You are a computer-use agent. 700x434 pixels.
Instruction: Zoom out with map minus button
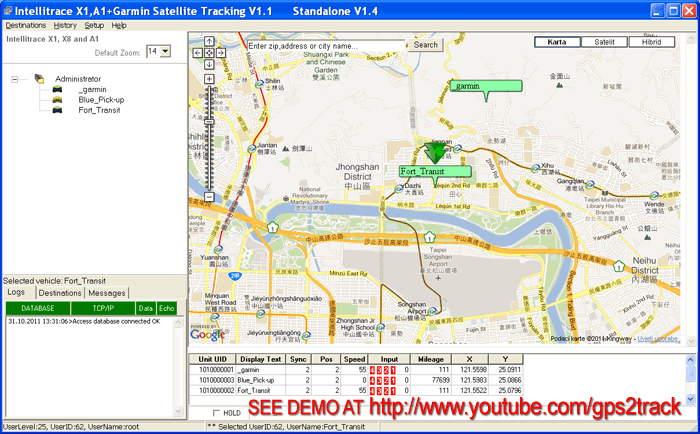(209, 196)
